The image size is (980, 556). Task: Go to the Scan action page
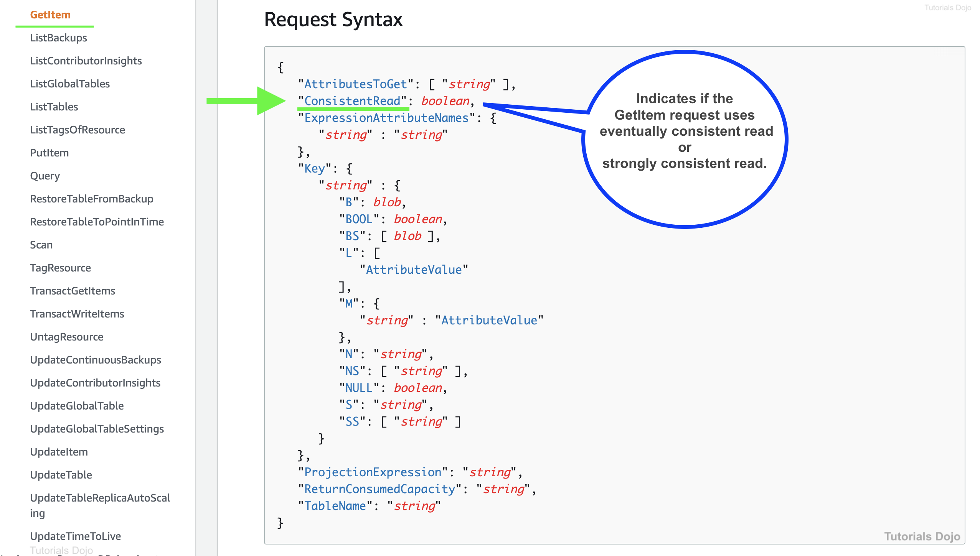[x=41, y=245]
